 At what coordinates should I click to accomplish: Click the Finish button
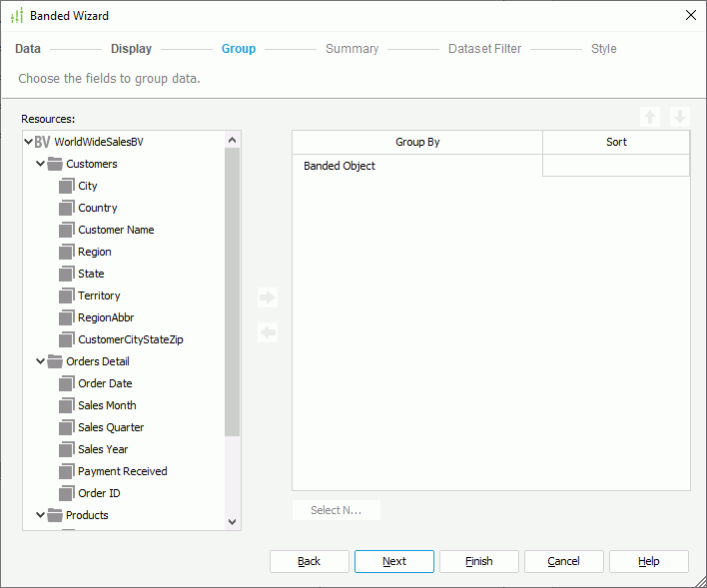[478, 561]
